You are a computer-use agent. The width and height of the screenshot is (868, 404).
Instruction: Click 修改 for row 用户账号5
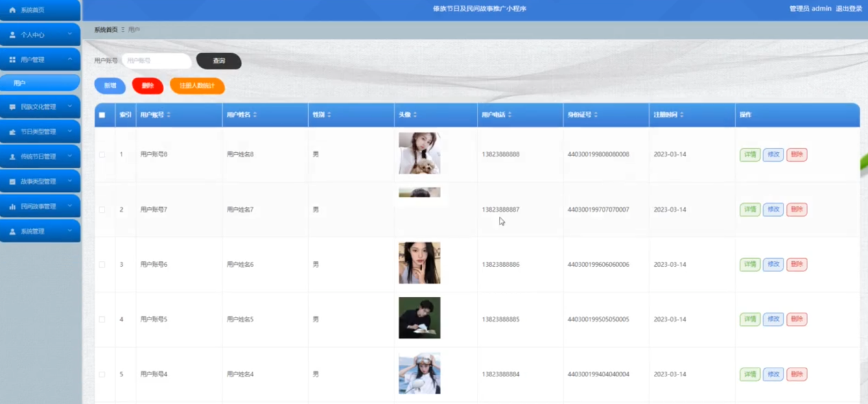pyautogui.click(x=773, y=319)
